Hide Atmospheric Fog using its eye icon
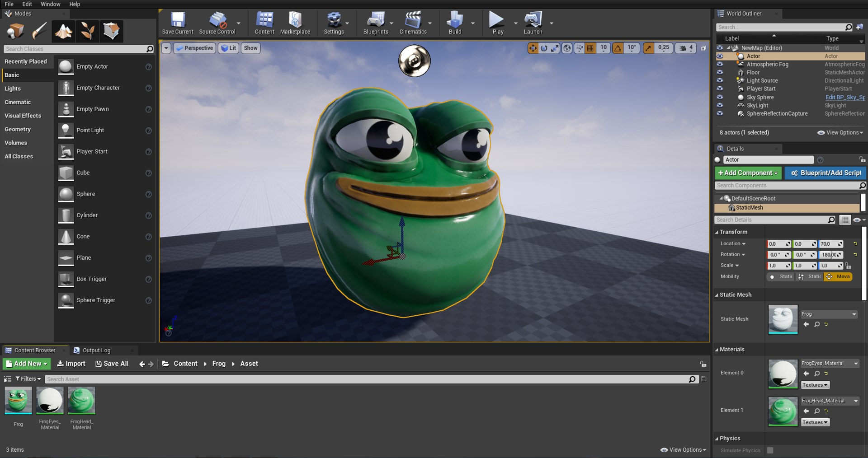The height and width of the screenshot is (458, 868). coord(720,64)
